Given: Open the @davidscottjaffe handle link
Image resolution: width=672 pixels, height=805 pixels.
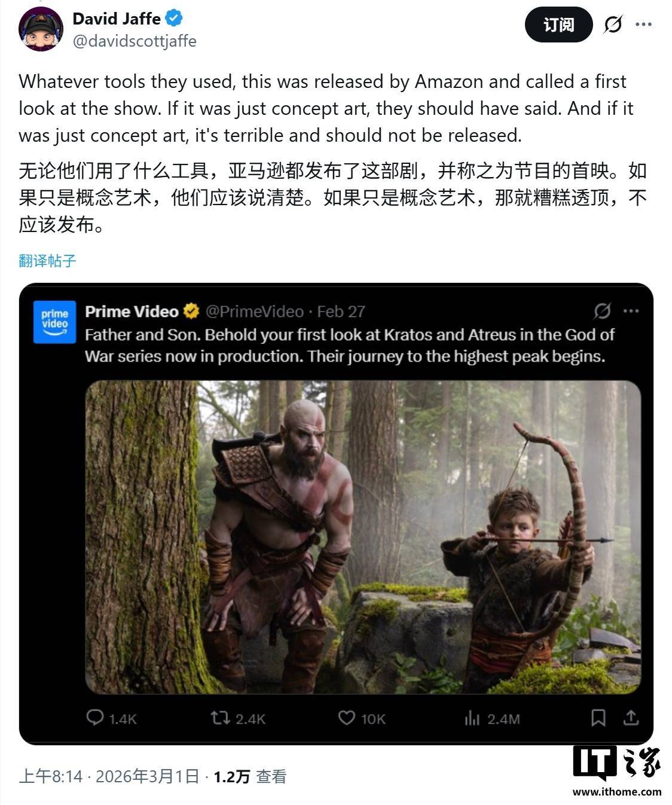Looking at the screenshot, I should (x=135, y=41).
